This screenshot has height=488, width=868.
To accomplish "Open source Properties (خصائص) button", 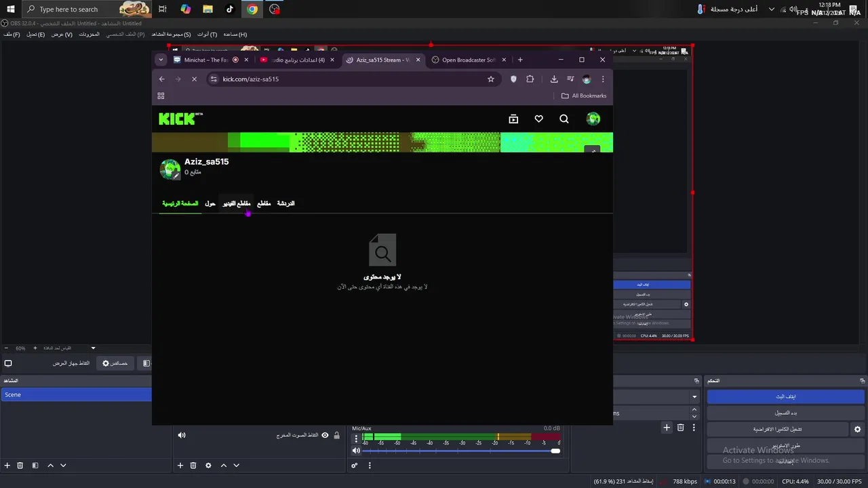I will pyautogui.click(x=115, y=363).
